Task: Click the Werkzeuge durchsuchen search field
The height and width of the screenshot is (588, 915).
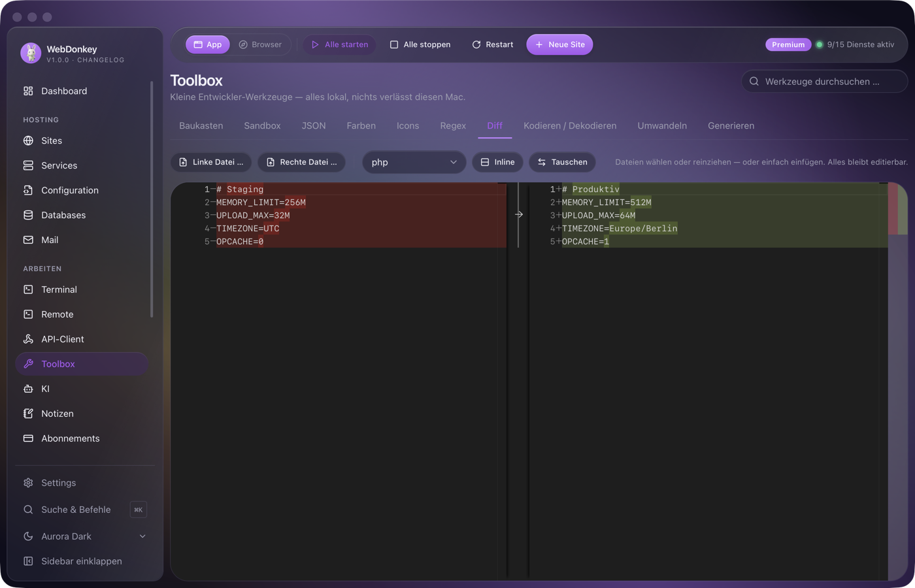Action: coord(824,82)
